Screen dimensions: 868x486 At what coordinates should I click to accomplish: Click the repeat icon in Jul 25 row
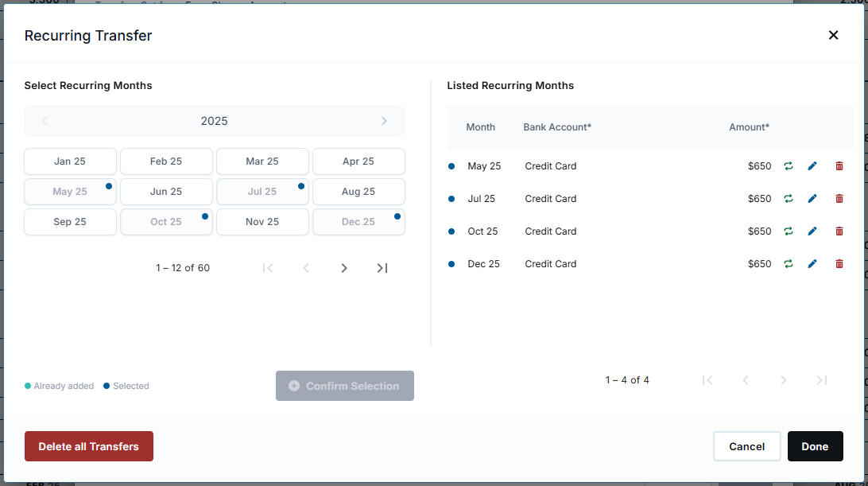(789, 198)
